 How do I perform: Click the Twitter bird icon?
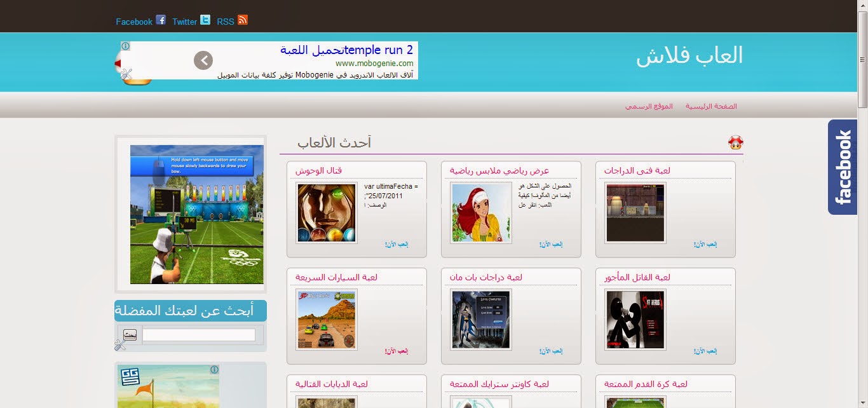[205, 20]
